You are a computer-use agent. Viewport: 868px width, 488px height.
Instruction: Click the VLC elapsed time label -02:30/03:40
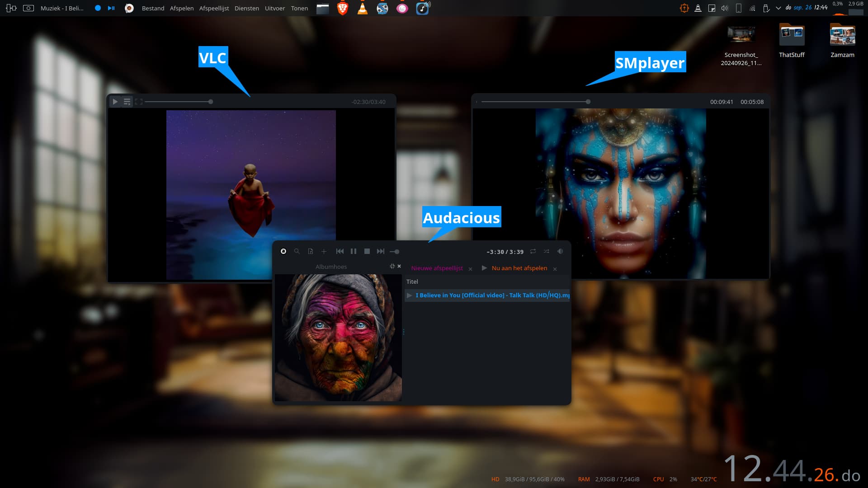coord(368,102)
